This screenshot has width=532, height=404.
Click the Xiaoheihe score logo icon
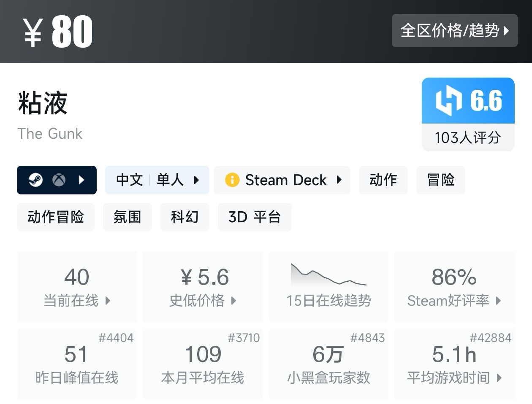pyautogui.click(x=448, y=101)
